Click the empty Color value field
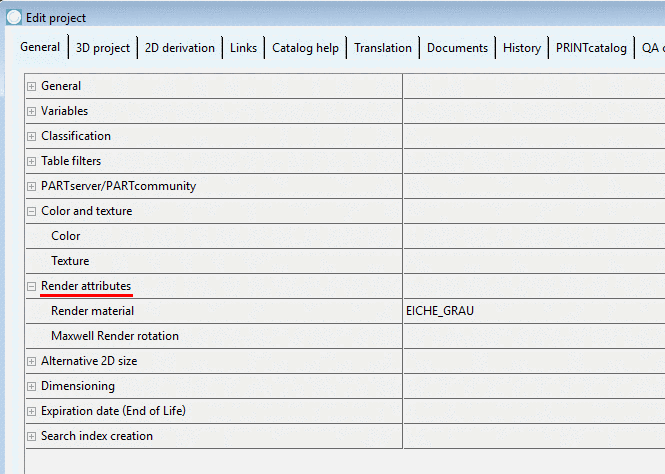The image size is (665, 474). 534,236
